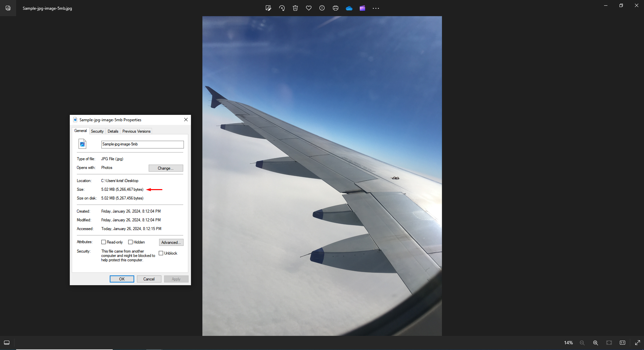Screen dimensions: 644x350
Task: Open the Edit image tool
Action: (268, 8)
